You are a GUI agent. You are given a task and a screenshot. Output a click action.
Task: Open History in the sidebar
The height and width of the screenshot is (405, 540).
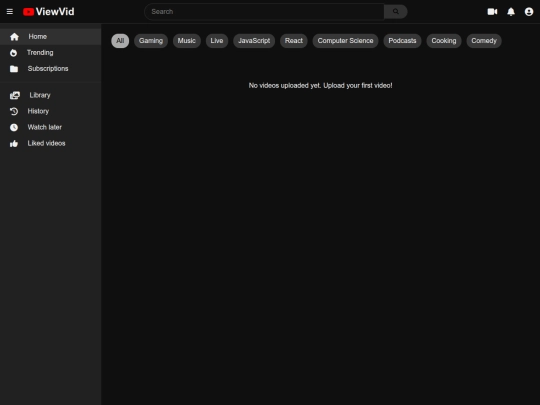click(x=50, y=111)
